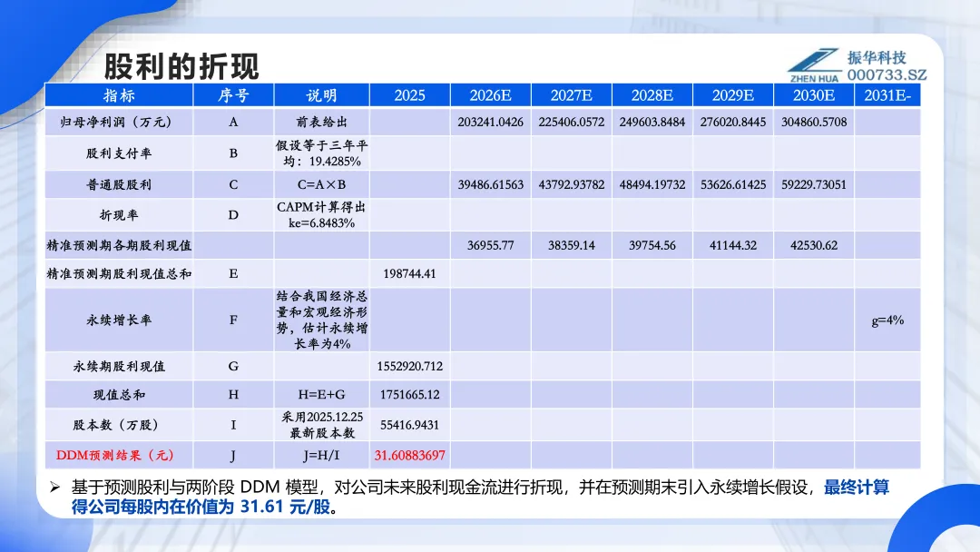This screenshot has height=552, width=980.
Task: Click the red result 31.60883697
Action: click(409, 455)
